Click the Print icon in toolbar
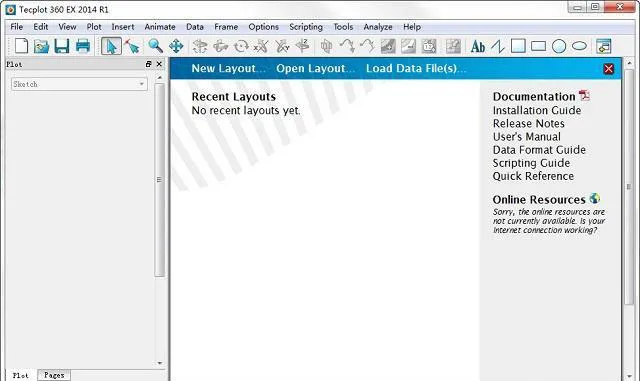This screenshot has height=381, width=640. (x=83, y=46)
